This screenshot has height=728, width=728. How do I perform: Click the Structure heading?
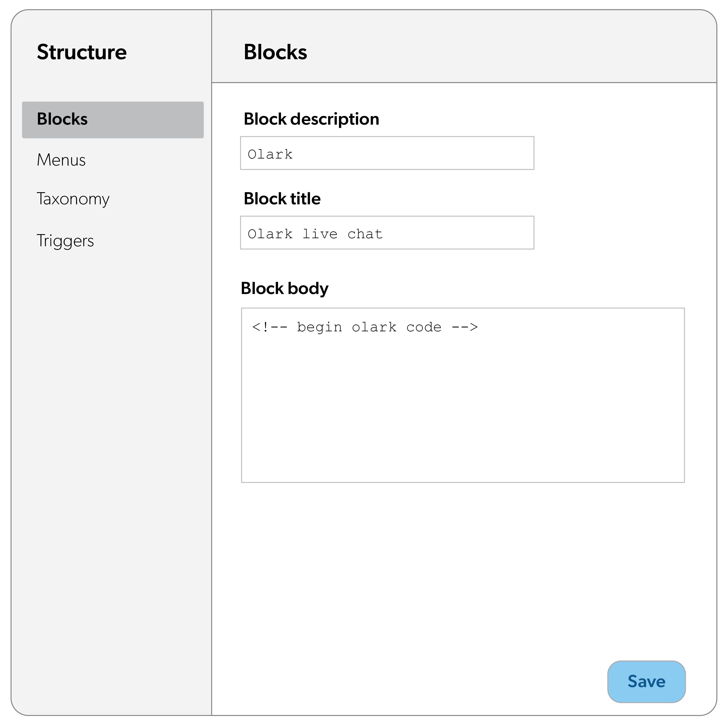[x=82, y=52]
